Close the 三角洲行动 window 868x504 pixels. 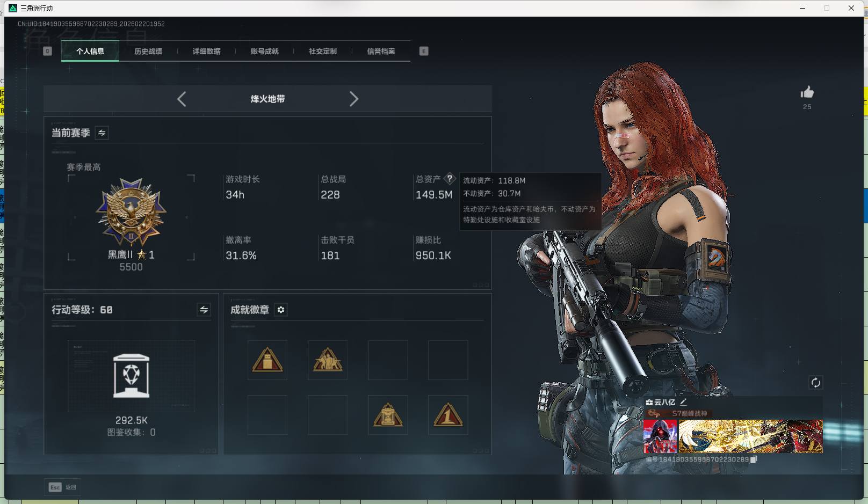851,8
